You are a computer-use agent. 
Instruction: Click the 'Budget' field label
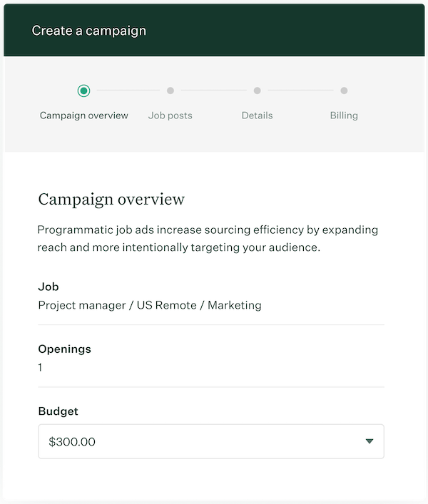point(58,411)
